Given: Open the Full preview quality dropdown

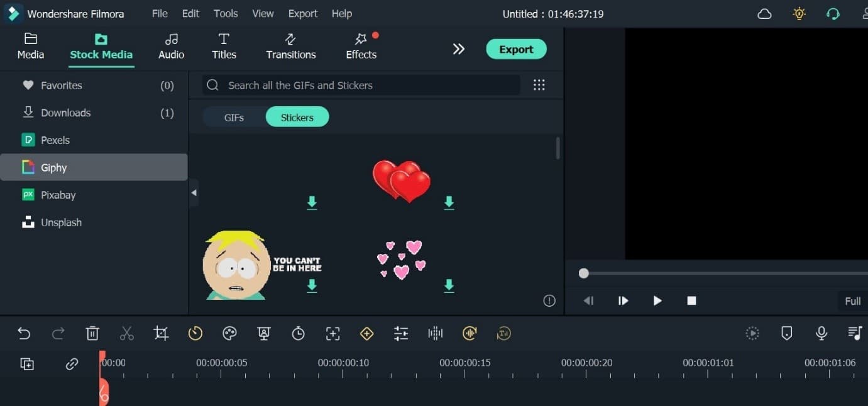Looking at the screenshot, I should [x=852, y=301].
